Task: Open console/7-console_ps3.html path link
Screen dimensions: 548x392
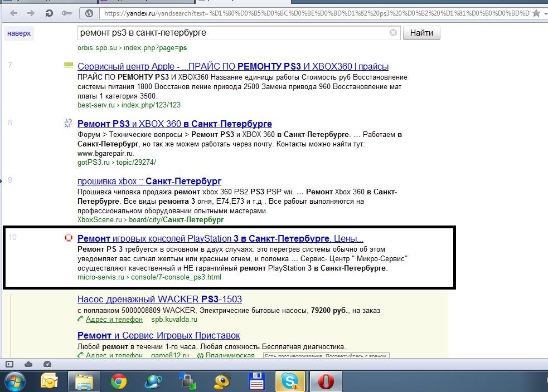Action: pyautogui.click(x=176, y=277)
